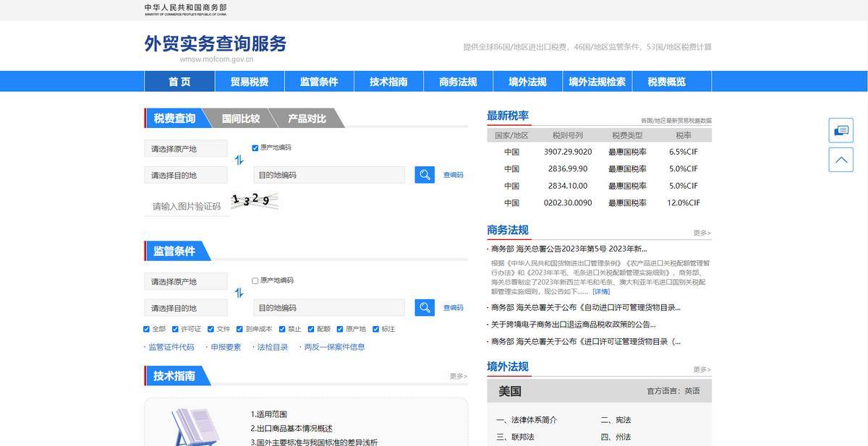Uncheck 原产地编码 checkbox in 税费查询
The image size is (868, 446).
pyautogui.click(x=255, y=148)
